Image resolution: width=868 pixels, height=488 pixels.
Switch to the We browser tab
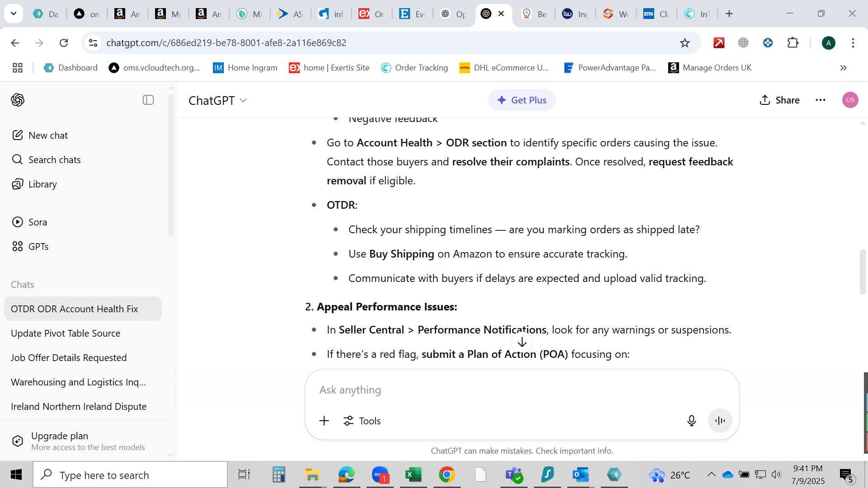[616, 14]
